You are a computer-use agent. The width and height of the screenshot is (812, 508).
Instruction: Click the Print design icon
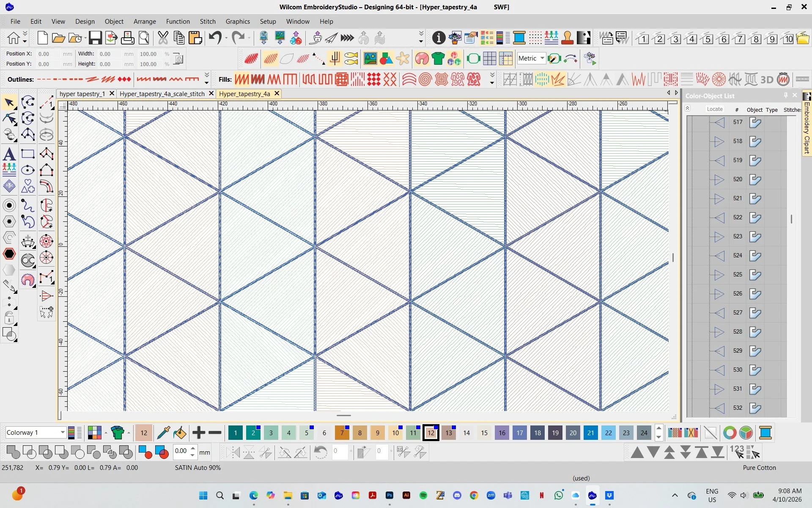[x=127, y=38]
